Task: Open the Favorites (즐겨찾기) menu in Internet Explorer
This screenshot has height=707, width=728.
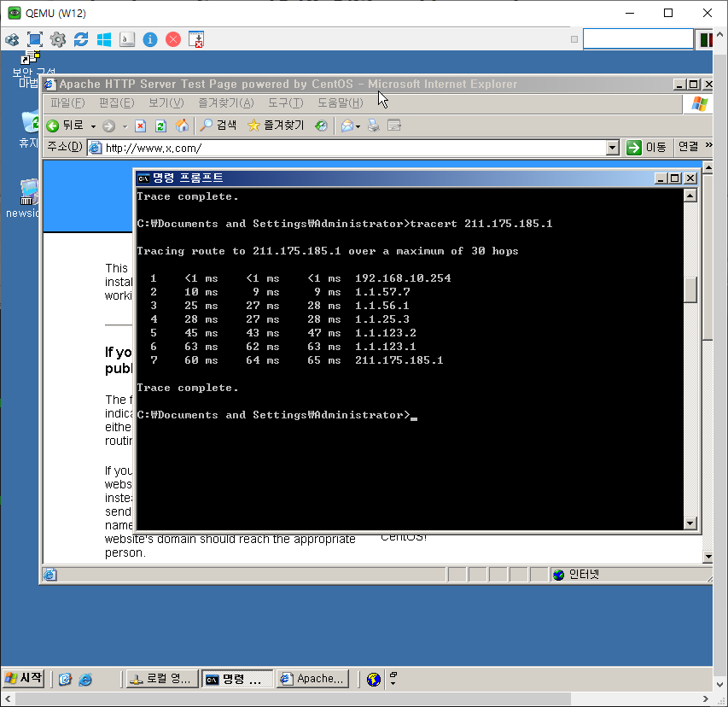Action: 226,102
